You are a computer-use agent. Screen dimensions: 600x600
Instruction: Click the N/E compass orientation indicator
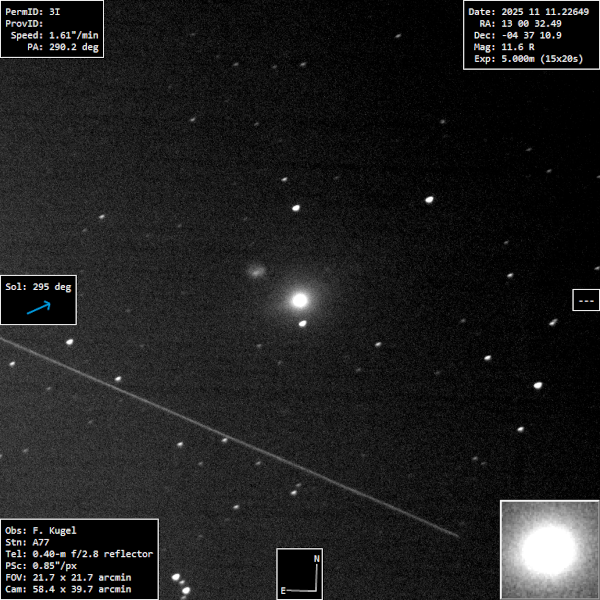(x=300, y=574)
